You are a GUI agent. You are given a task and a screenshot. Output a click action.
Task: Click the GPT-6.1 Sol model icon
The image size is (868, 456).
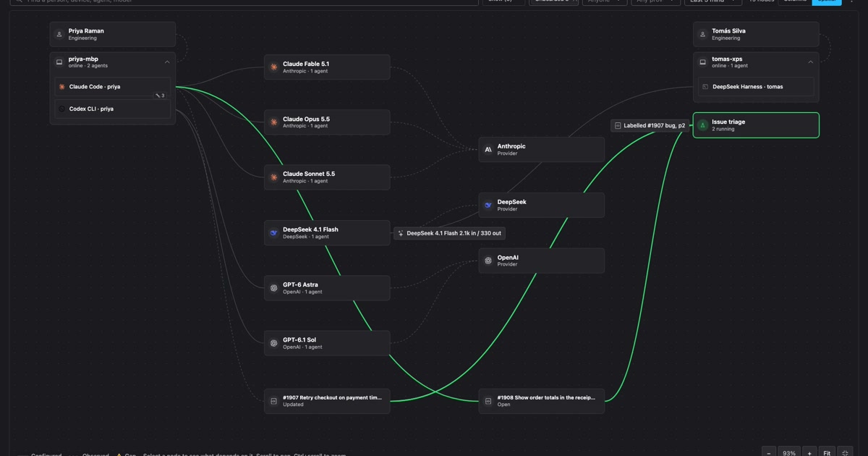[273, 343]
